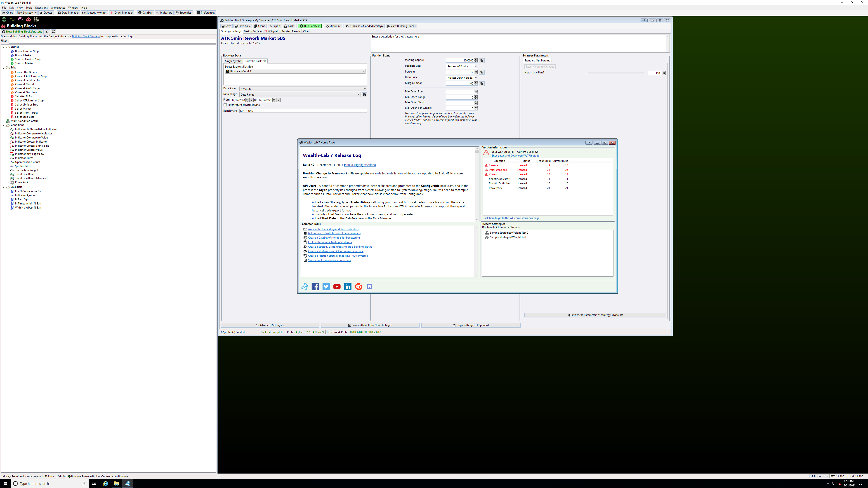Open Quotes from the main toolbar
Screen dimensions: 868x488
pos(46,13)
